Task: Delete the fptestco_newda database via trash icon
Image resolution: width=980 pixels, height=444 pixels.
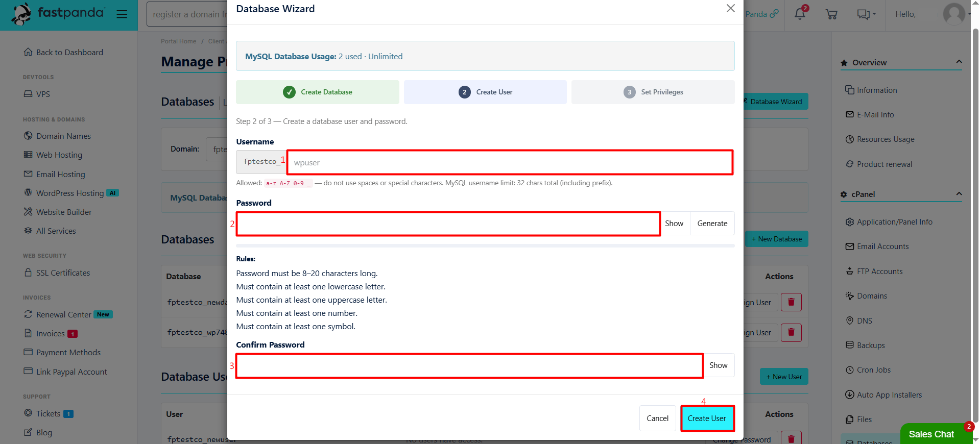Action: tap(791, 302)
